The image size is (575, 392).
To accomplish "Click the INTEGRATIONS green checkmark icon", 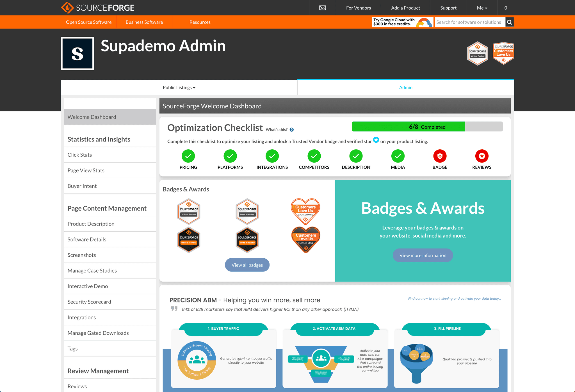I will tap(272, 156).
